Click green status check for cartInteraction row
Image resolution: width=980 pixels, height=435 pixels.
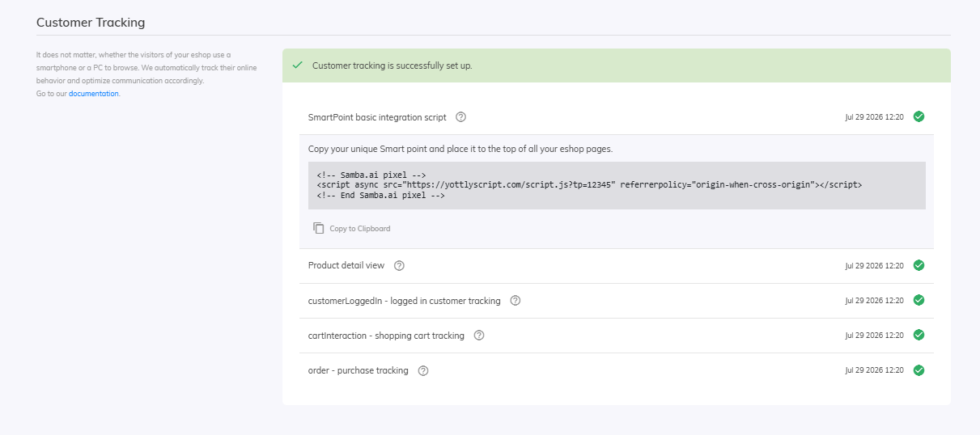click(918, 335)
